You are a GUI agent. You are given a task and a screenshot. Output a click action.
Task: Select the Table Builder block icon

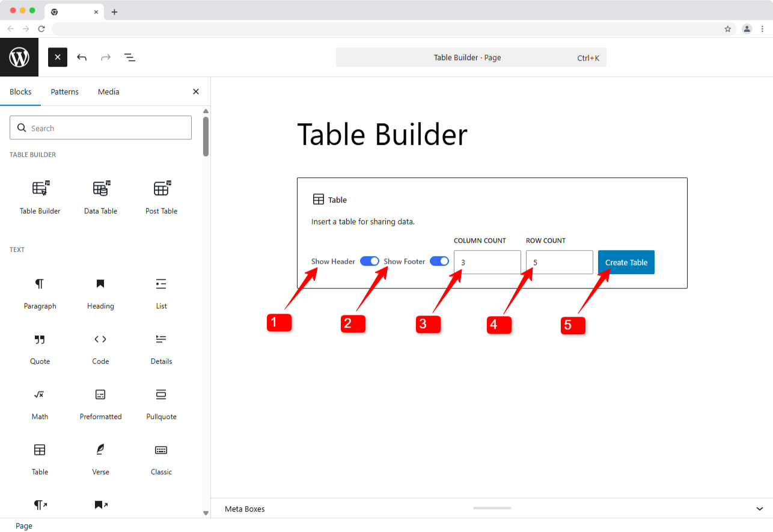pos(40,189)
